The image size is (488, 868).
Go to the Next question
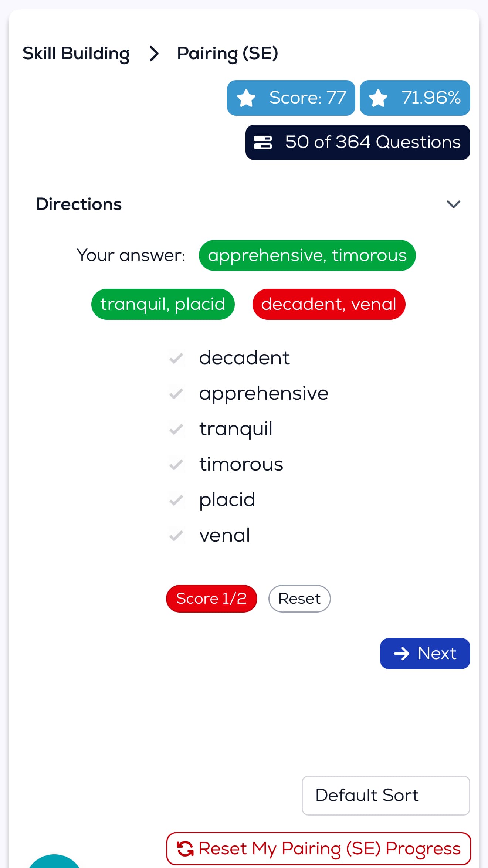tap(425, 654)
